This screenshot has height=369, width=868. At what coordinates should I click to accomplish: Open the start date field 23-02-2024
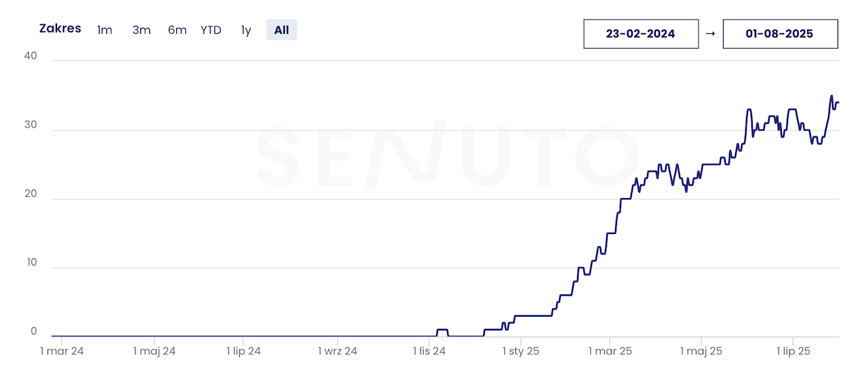[x=641, y=34]
